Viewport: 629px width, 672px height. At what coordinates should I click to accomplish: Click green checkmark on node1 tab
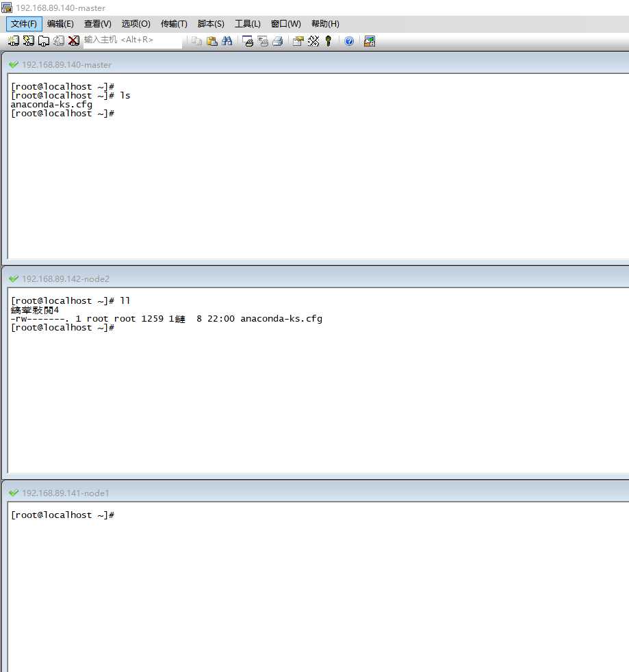tap(13, 493)
